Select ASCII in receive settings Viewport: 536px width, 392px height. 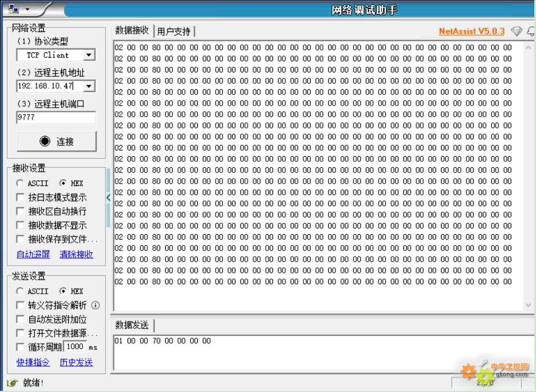click(20, 183)
